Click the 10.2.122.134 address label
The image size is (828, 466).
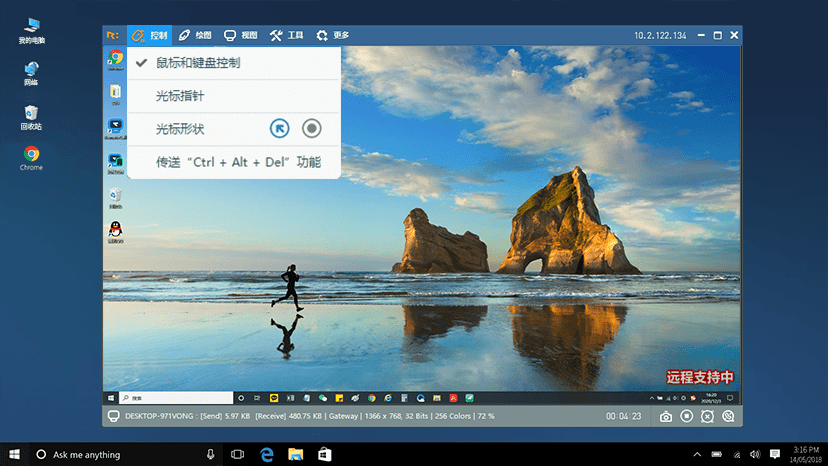click(x=660, y=35)
